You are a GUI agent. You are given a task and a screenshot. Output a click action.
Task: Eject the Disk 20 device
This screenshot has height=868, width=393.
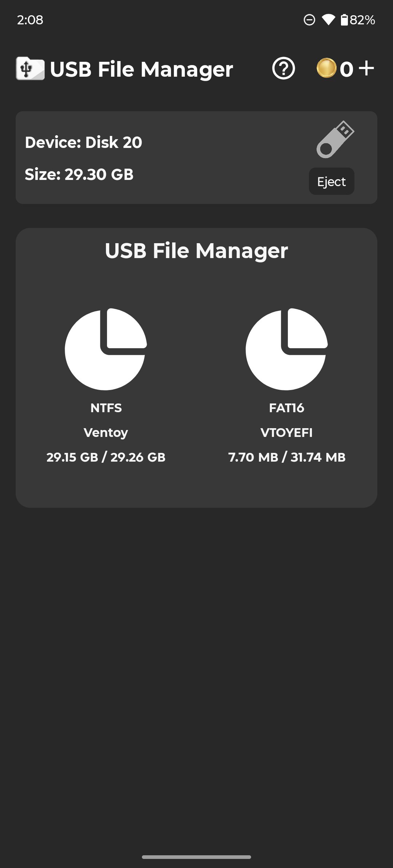pos(332,181)
